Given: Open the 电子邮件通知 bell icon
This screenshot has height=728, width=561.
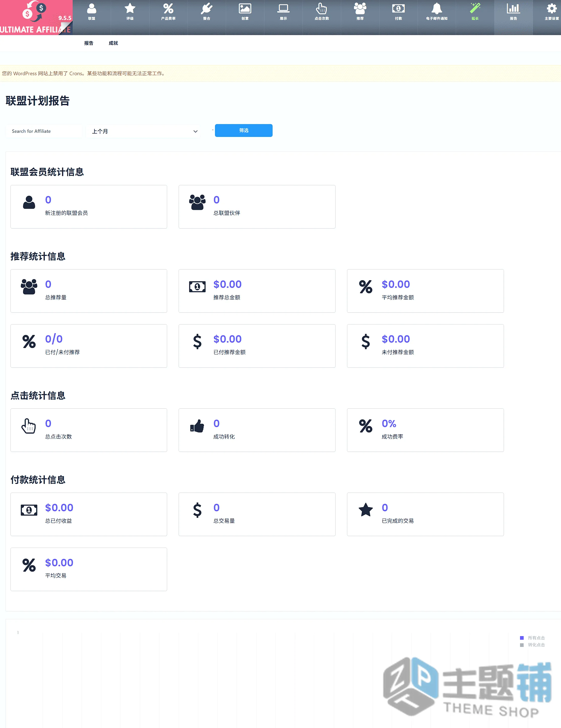Looking at the screenshot, I should [437, 8].
